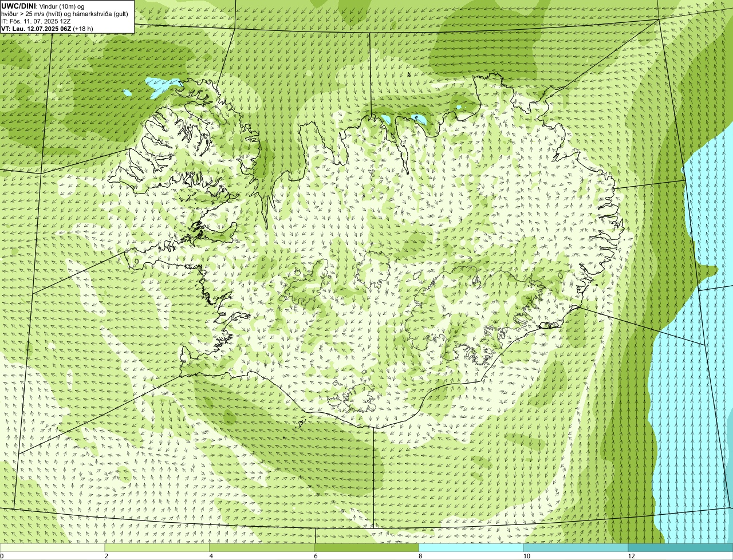Select the 6–8 m/s dark green legend color
This screenshot has width=733, height=560.
366,547
